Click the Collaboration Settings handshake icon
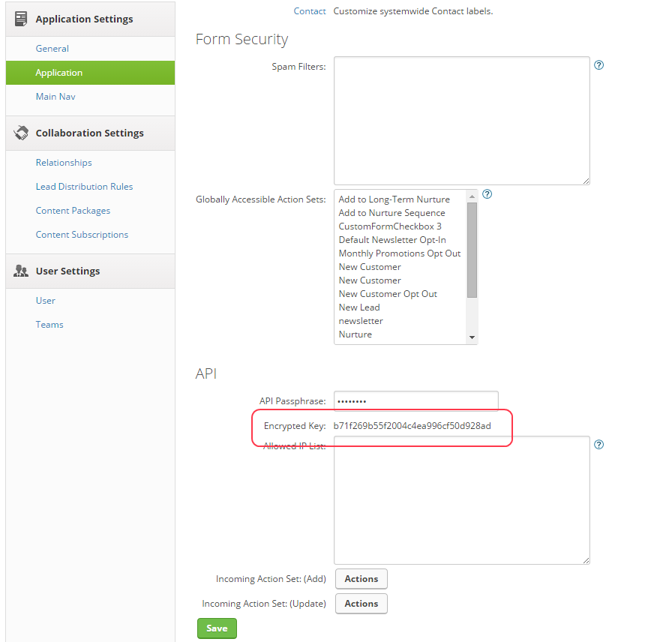Image resolution: width=672 pixels, height=642 pixels. click(21, 133)
